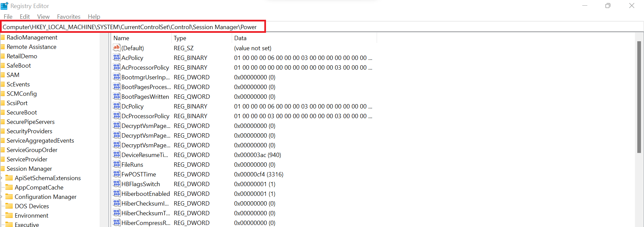Screen dimensions: 644x227
Task: Select the Session Manager key
Action: pyautogui.click(x=29, y=169)
